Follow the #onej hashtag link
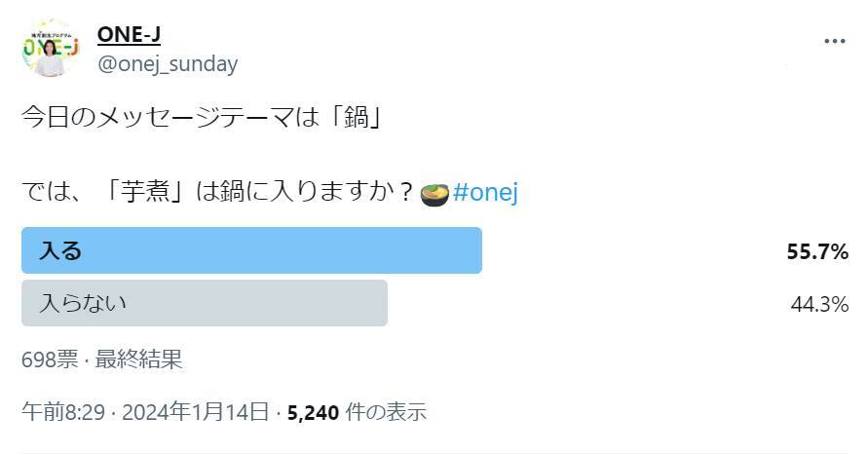Screen dimensions: 868x454 [x=485, y=193]
